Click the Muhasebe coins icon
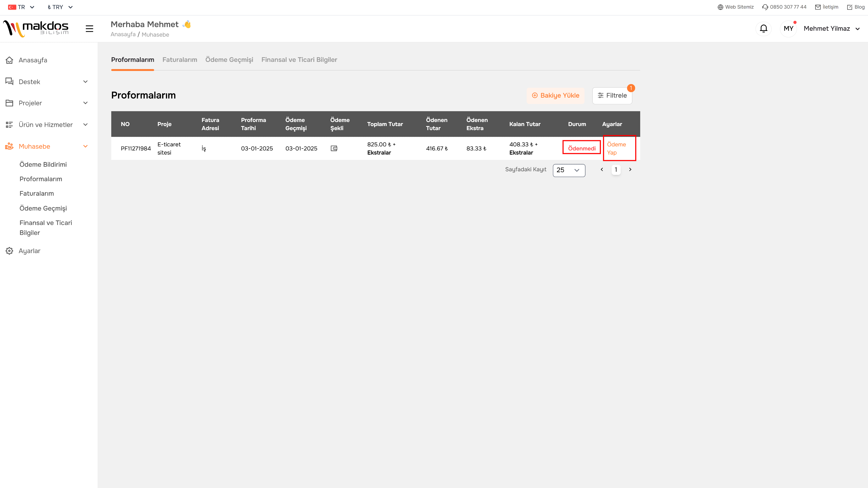The height and width of the screenshot is (488, 868). point(10,146)
